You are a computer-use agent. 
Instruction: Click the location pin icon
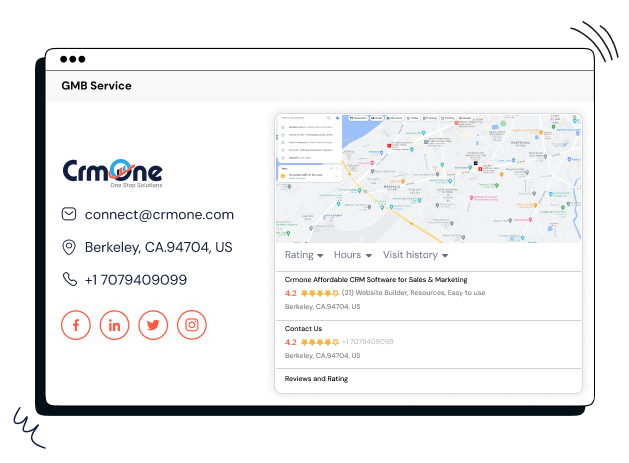(x=69, y=247)
